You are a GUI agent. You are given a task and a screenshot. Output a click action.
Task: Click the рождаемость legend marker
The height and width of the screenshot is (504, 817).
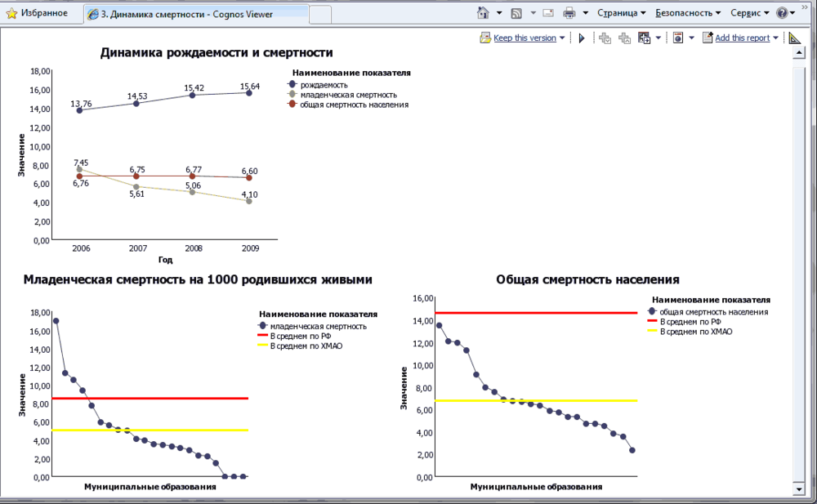pyautogui.click(x=292, y=84)
